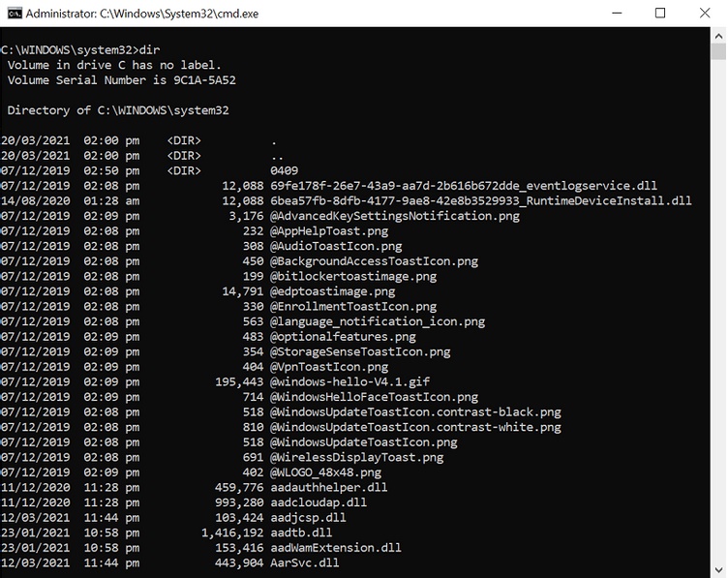Click 'Volume in drive C has no label.'
The height and width of the screenshot is (578, 728).
coord(114,65)
